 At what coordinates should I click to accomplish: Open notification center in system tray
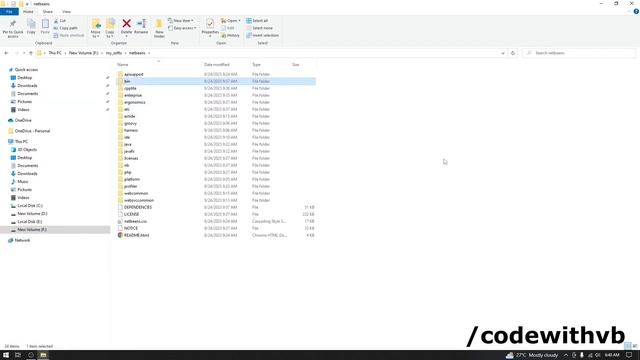629,355
